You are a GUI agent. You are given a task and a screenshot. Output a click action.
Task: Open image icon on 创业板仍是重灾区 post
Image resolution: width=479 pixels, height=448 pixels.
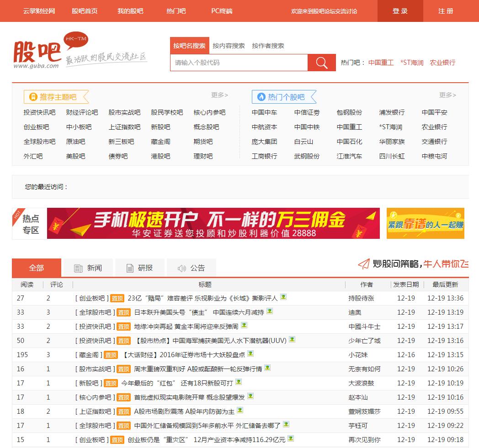291,438
